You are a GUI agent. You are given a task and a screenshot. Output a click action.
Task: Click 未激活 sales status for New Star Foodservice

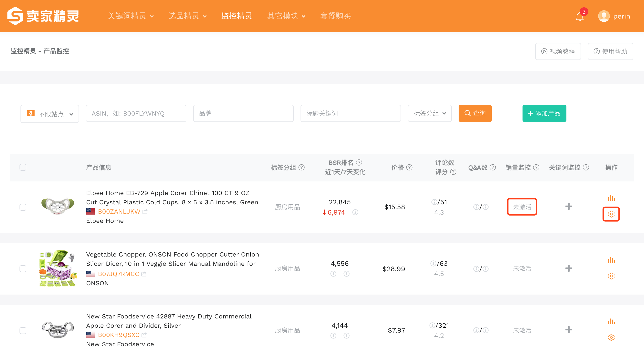coord(522,330)
